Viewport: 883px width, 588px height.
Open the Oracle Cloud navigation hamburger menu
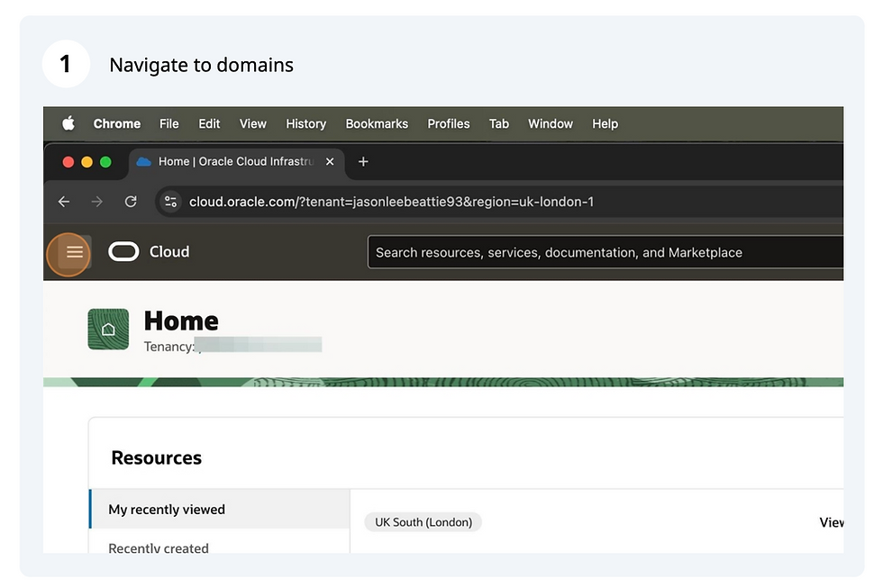point(74,252)
